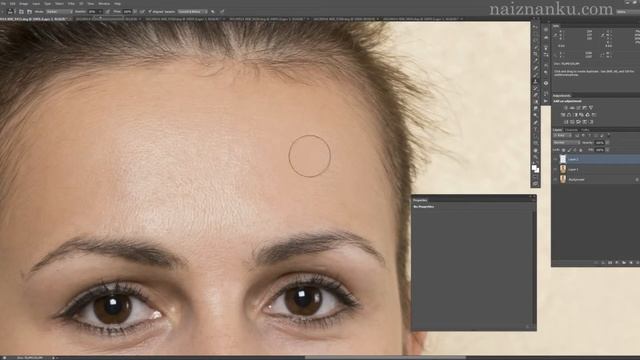
Task: Open the File menu
Action: coord(3,3)
